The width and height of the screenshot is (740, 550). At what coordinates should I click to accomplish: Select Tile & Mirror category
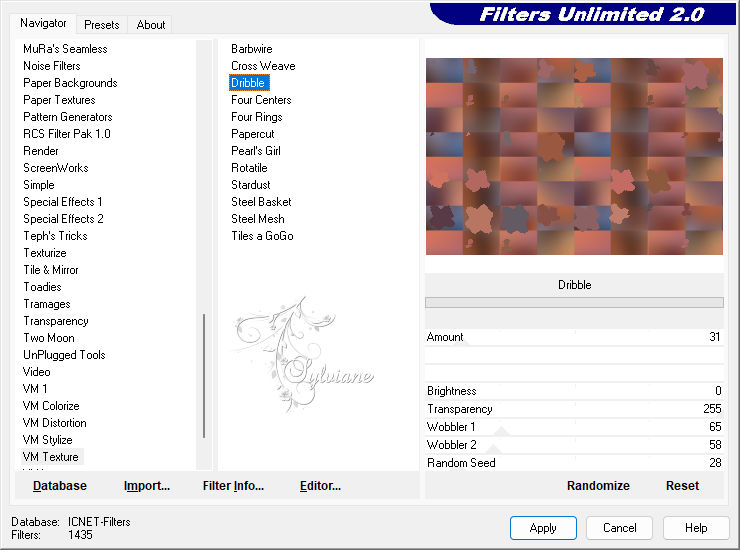51,270
